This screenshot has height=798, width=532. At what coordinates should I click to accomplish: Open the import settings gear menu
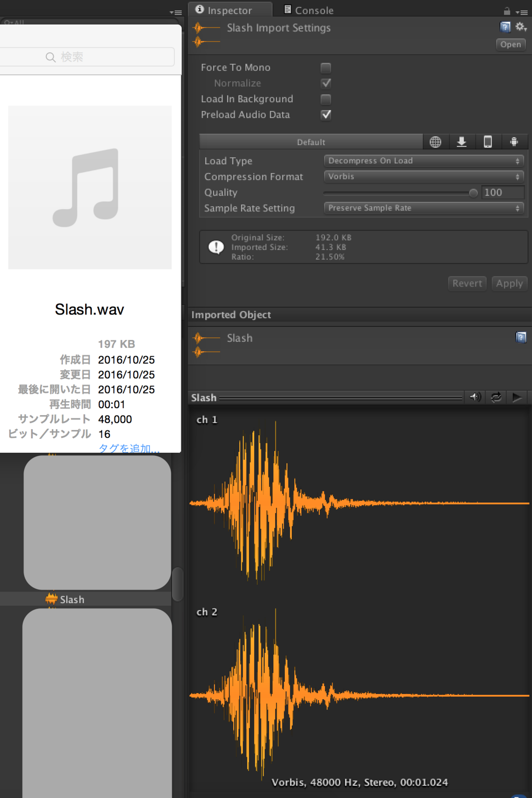click(521, 27)
